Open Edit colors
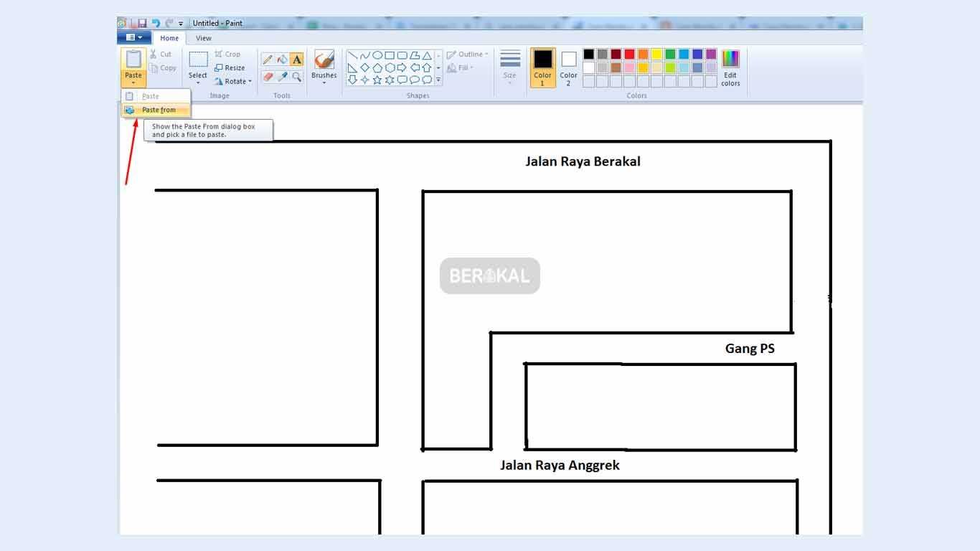Viewport: 980px width, 551px height. click(x=730, y=67)
